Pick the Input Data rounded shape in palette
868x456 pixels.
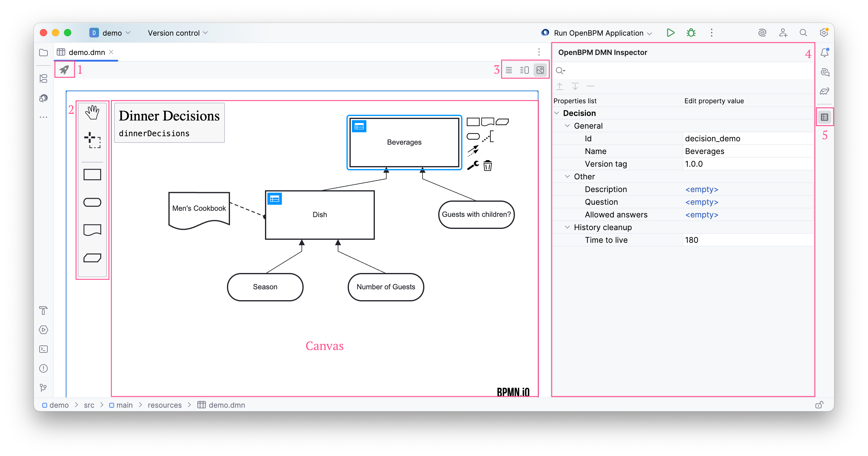(92, 202)
